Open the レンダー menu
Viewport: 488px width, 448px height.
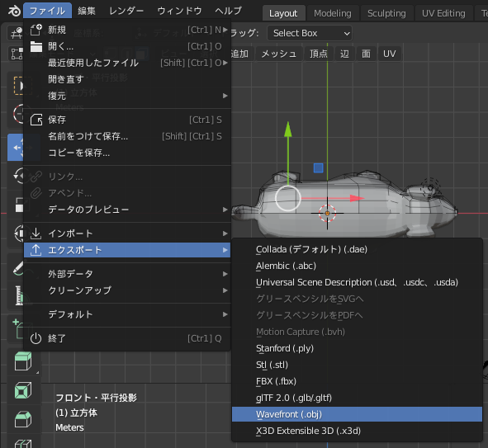pos(126,12)
